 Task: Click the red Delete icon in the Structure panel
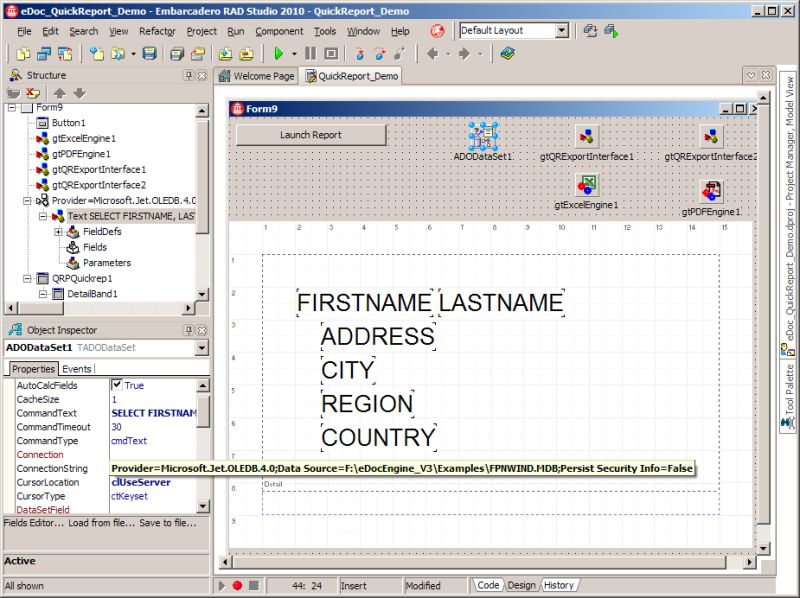[30, 92]
